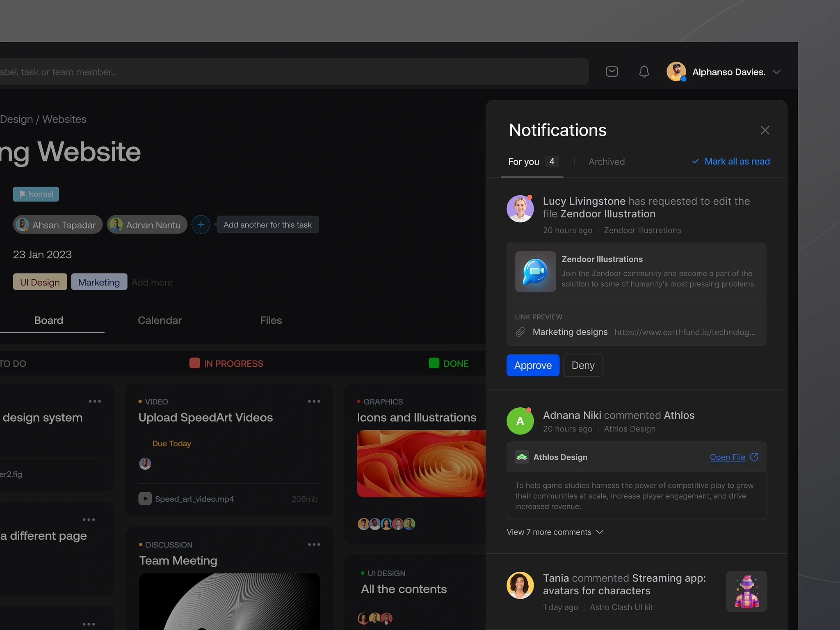Viewport: 840px width, 630px height.
Task: Click the Zendoor Illustrations source label under Lucy's request
Action: click(x=642, y=231)
